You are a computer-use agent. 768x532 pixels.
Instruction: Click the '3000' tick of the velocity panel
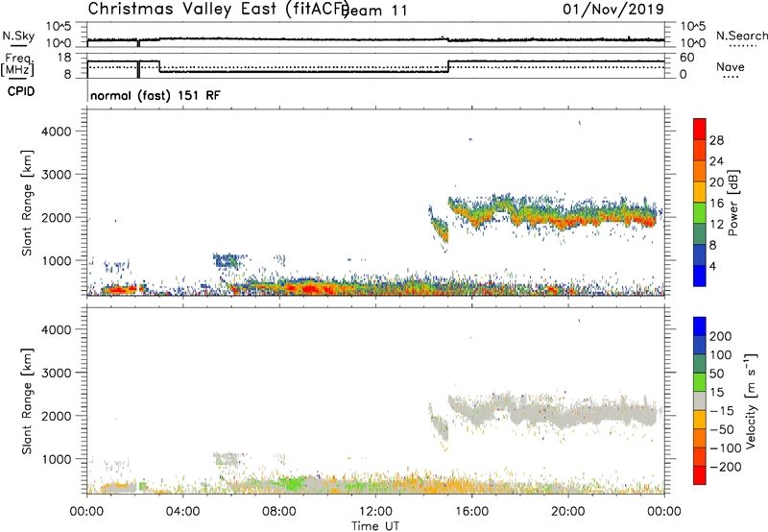(57, 373)
